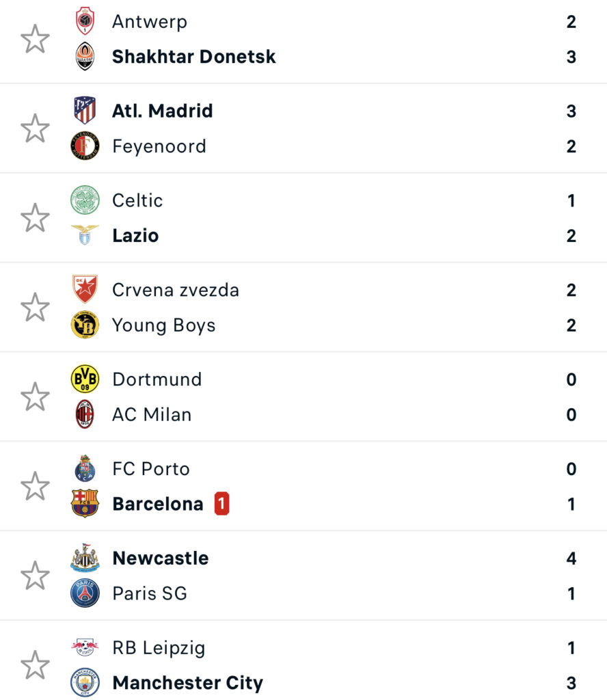The height and width of the screenshot is (700, 607).
Task: Open Newcastle team name link
Action: click(x=161, y=558)
